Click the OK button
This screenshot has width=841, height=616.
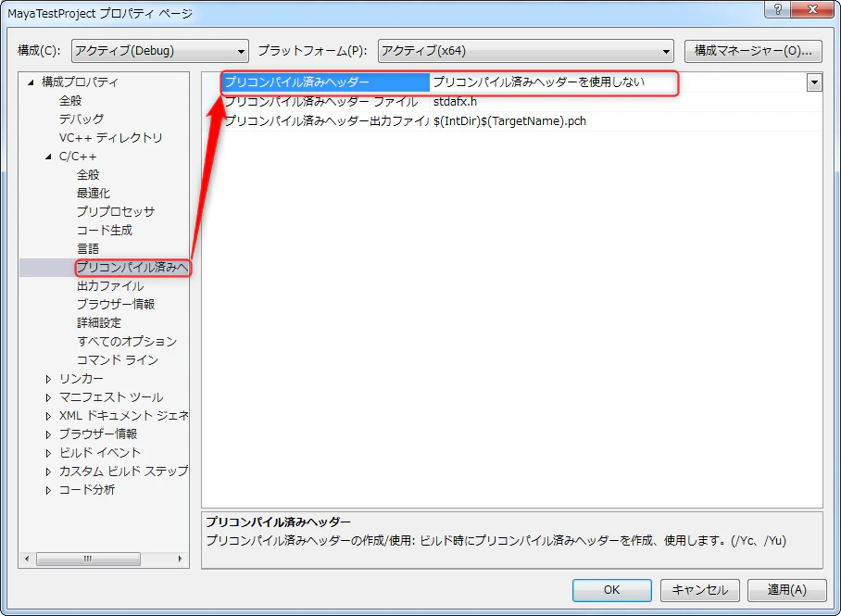click(612, 590)
